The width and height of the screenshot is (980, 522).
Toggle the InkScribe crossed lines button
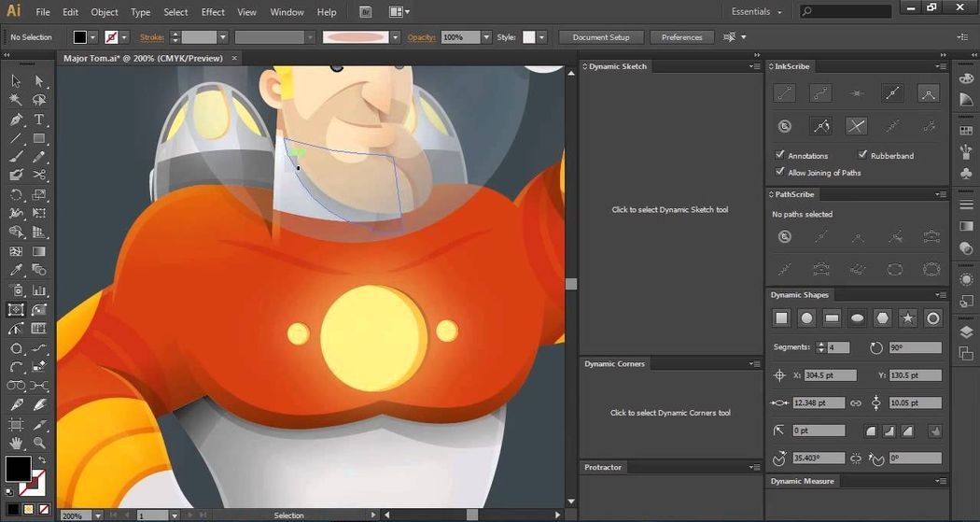pyautogui.click(x=856, y=126)
